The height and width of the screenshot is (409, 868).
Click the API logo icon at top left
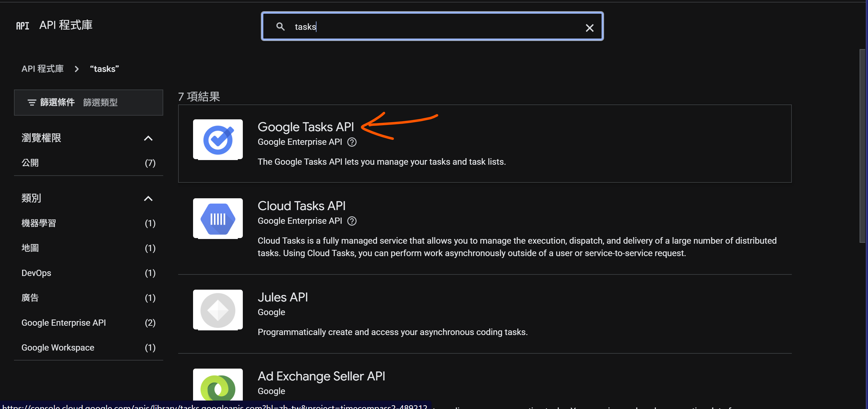pos(23,25)
